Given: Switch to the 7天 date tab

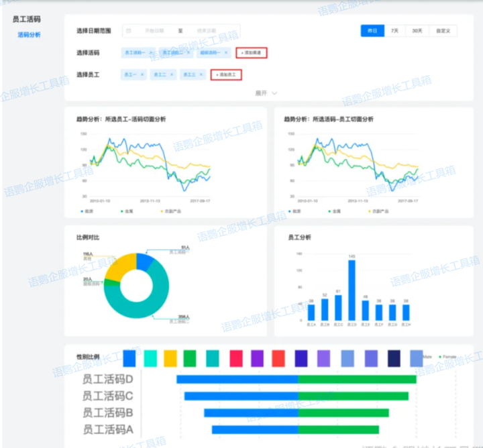Looking at the screenshot, I should (395, 31).
